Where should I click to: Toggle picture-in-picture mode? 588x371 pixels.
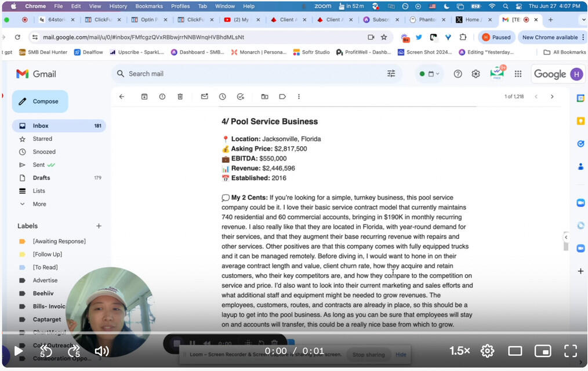click(542, 351)
